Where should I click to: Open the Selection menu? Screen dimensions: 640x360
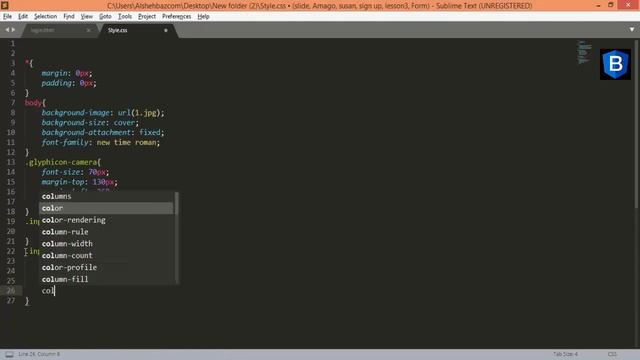45,16
